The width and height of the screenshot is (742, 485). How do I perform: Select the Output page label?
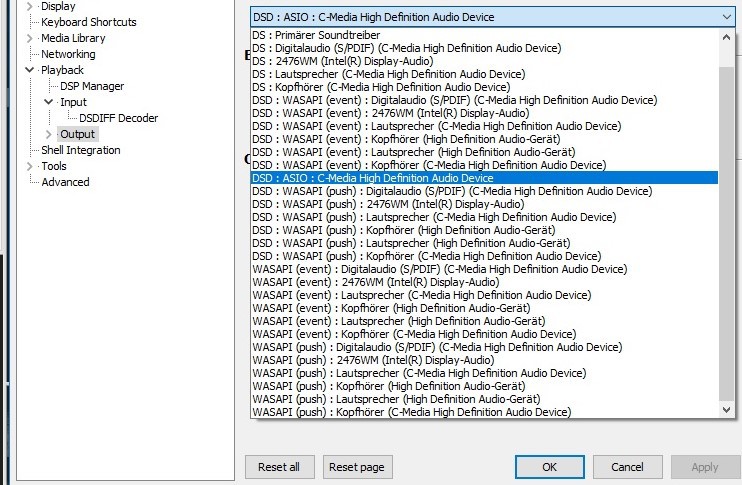point(78,134)
